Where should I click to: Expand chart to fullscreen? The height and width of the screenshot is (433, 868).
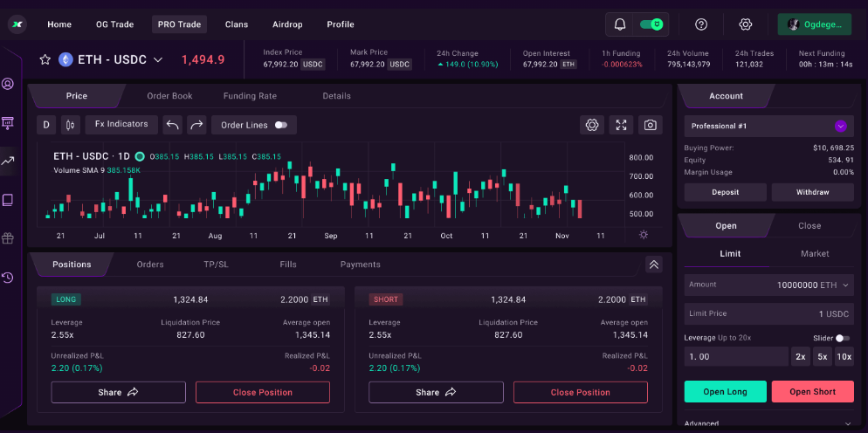pyautogui.click(x=621, y=125)
